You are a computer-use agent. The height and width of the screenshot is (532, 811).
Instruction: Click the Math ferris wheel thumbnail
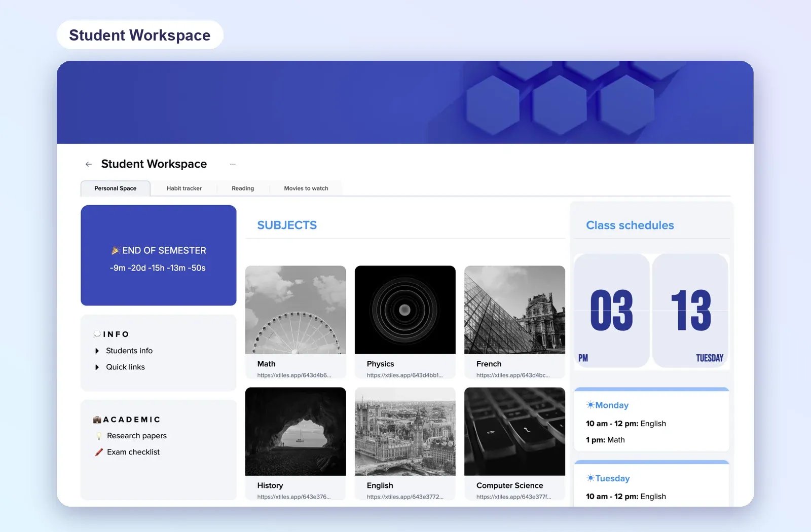pos(296,310)
